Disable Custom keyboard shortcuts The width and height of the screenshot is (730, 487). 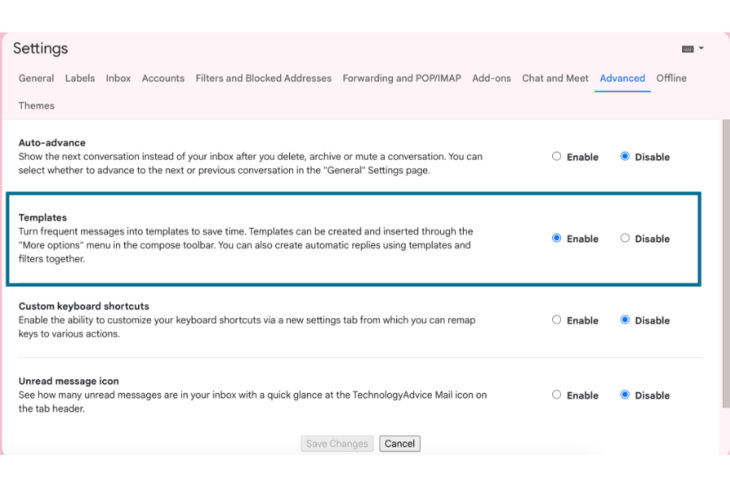[x=625, y=320]
